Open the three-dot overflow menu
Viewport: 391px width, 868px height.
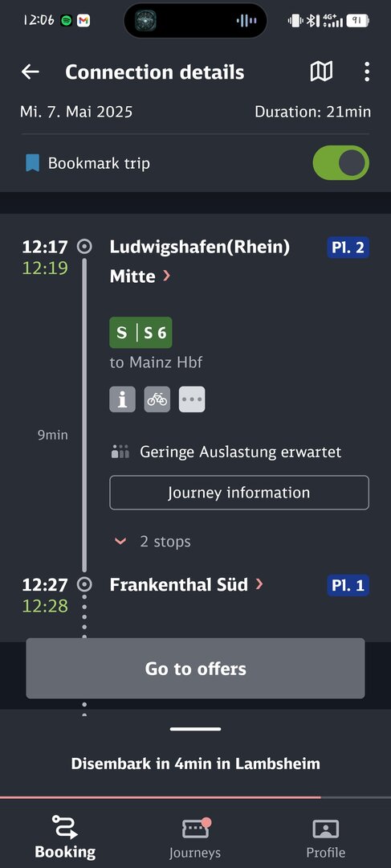coord(367,72)
